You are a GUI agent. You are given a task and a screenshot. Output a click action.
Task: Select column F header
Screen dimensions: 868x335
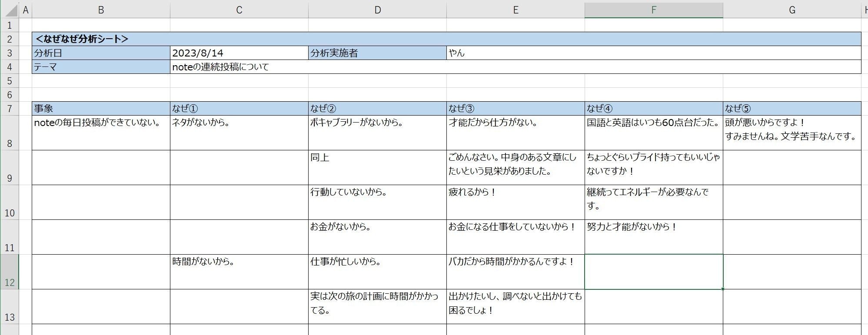pos(654,10)
